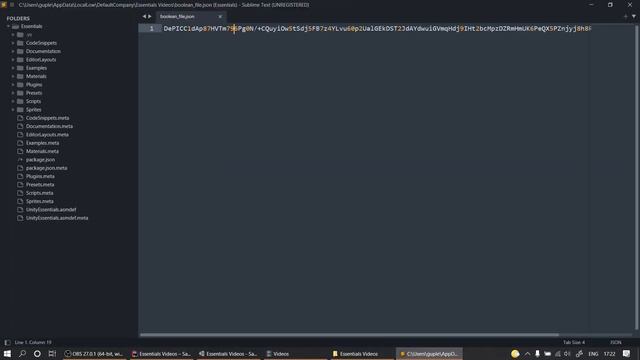Viewport: 640px width, 360px height.
Task: Switch to OBS 27.0.1 taskbar window
Action: (x=94, y=354)
